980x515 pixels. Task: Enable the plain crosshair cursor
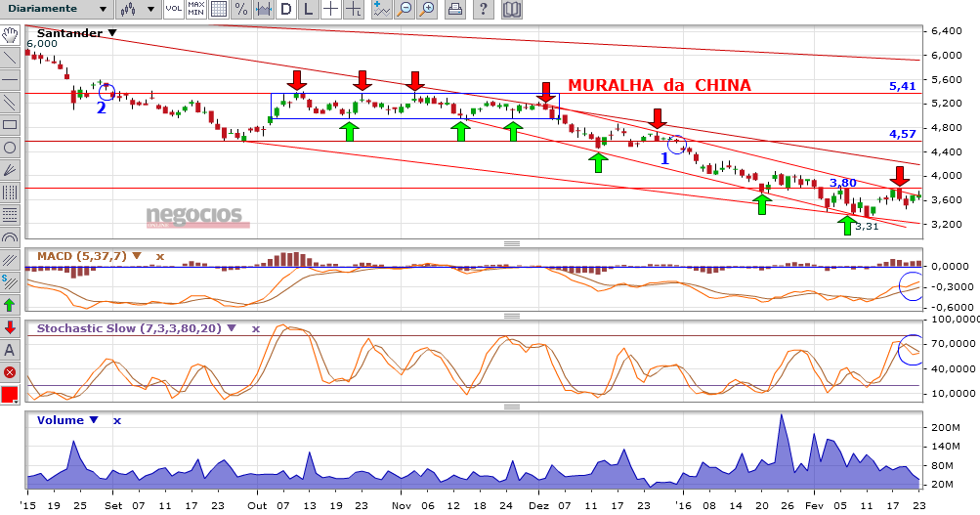330,9
